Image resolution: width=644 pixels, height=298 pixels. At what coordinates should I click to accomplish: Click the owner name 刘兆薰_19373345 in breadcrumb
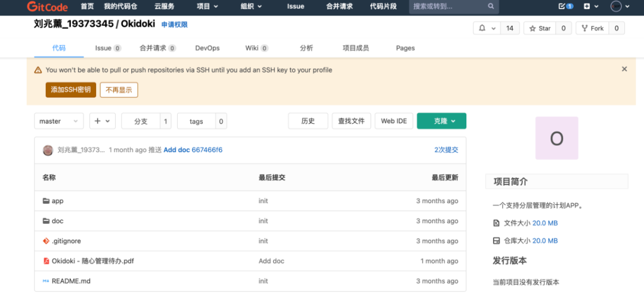[73, 24]
